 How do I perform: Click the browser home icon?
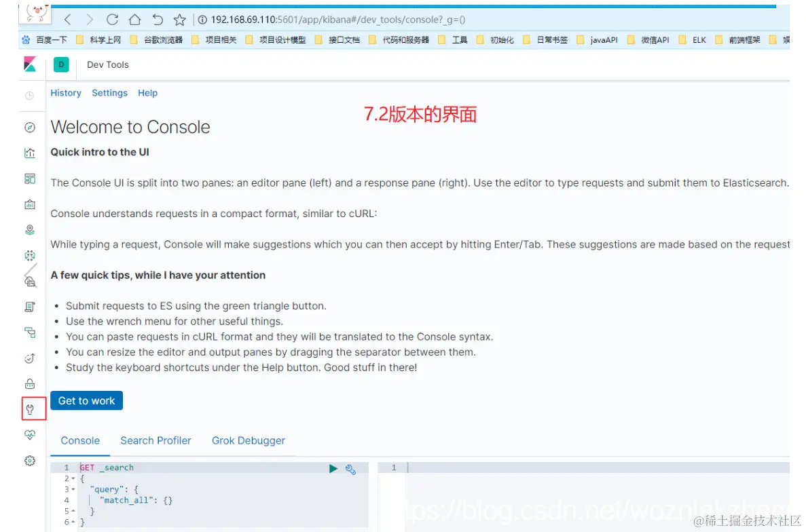(x=134, y=20)
